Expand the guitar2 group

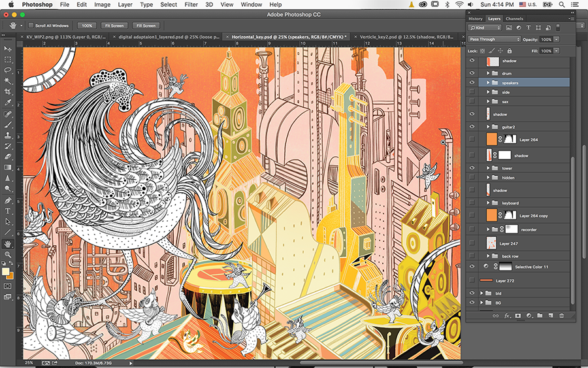point(488,127)
